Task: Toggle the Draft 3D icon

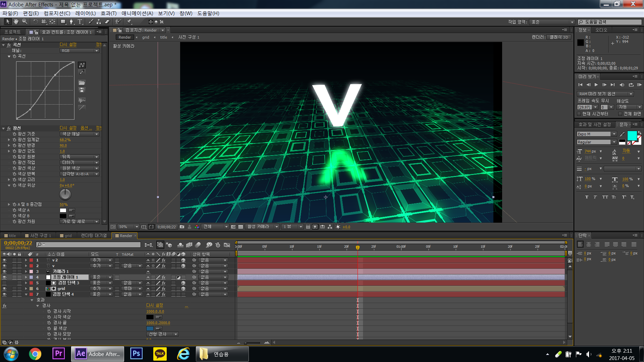Action: click(169, 245)
